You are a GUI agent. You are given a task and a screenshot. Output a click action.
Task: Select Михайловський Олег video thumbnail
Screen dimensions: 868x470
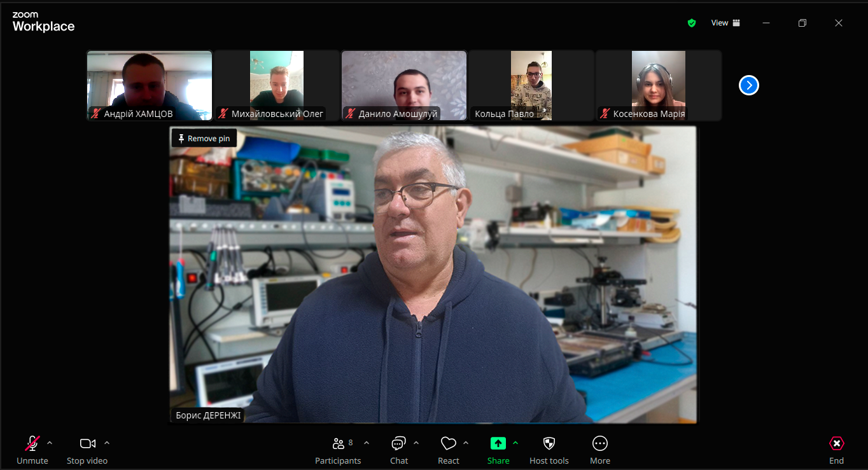277,86
